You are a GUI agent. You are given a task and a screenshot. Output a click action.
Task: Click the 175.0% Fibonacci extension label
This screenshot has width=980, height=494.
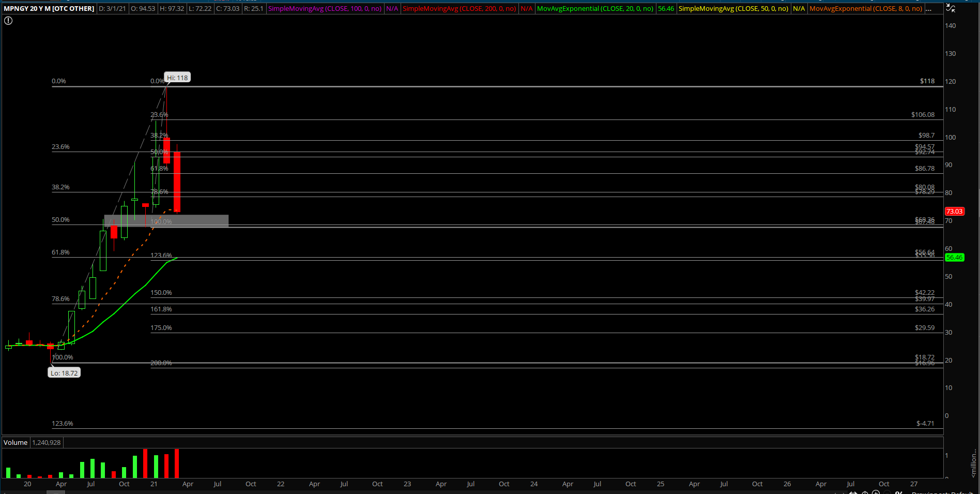pos(161,328)
